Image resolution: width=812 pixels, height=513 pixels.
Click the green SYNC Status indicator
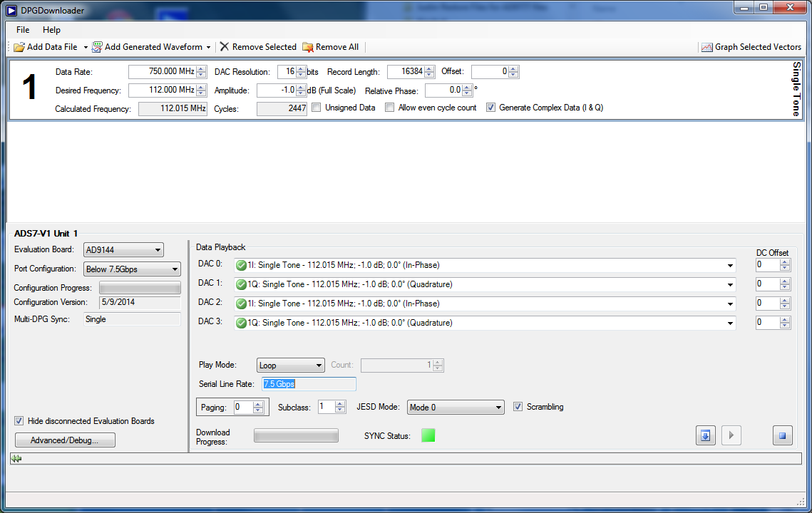point(428,435)
